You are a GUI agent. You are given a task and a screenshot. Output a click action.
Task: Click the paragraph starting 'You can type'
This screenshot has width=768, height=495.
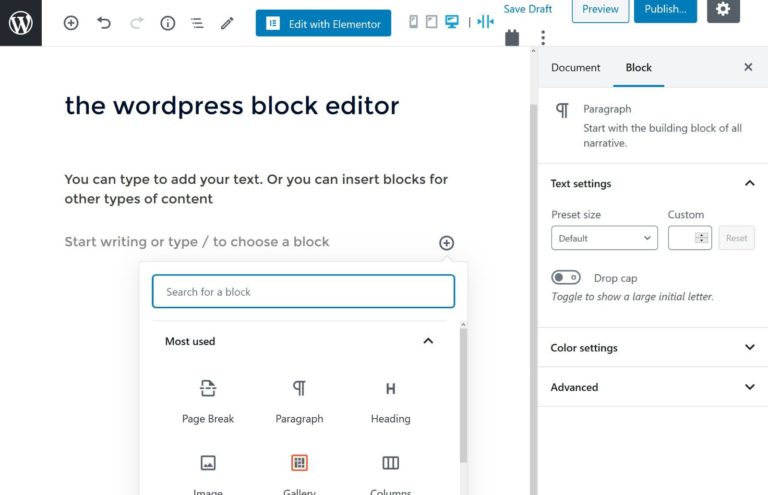click(x=256, y=189)
